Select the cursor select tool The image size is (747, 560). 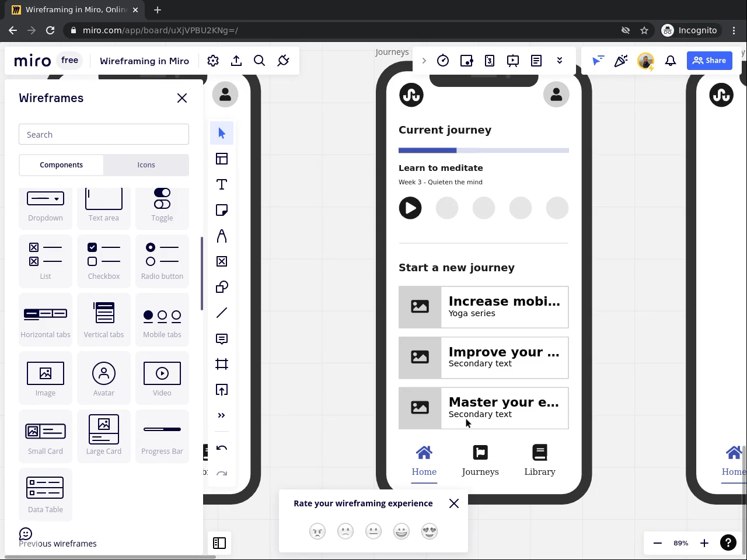222,133
